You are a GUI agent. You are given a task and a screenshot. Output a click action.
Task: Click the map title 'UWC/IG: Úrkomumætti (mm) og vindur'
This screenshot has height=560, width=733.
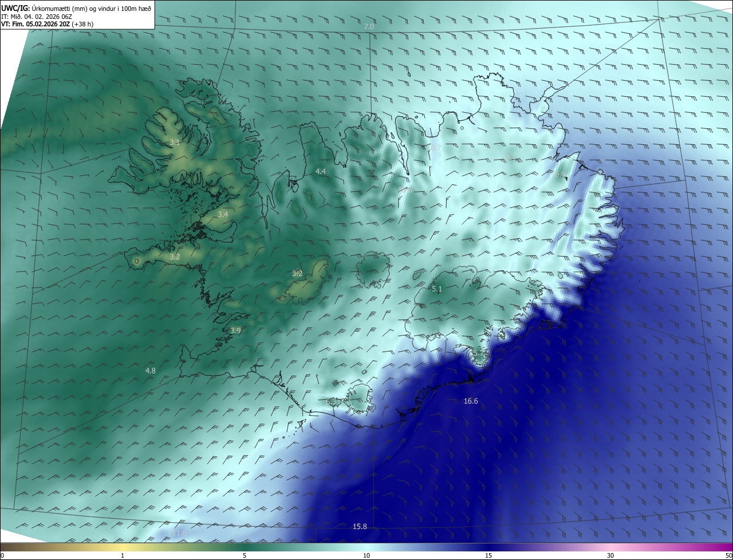click(x=76, y=7)
